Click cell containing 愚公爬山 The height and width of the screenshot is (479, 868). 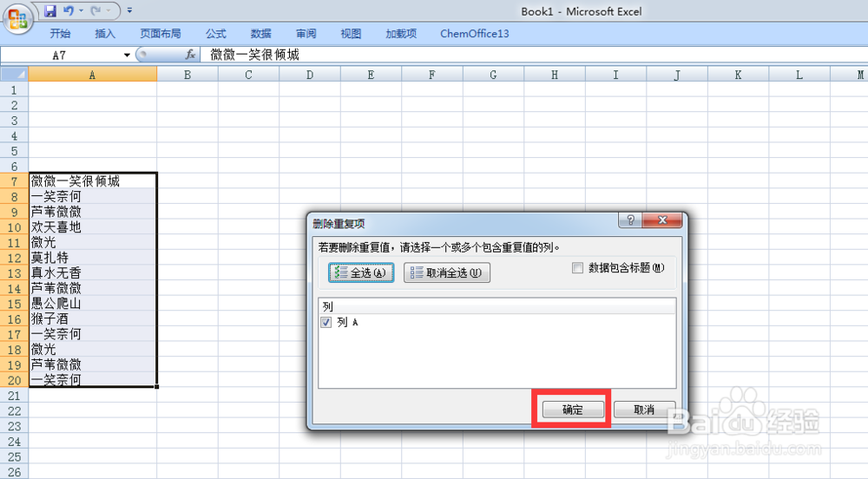tap(93, 304)
